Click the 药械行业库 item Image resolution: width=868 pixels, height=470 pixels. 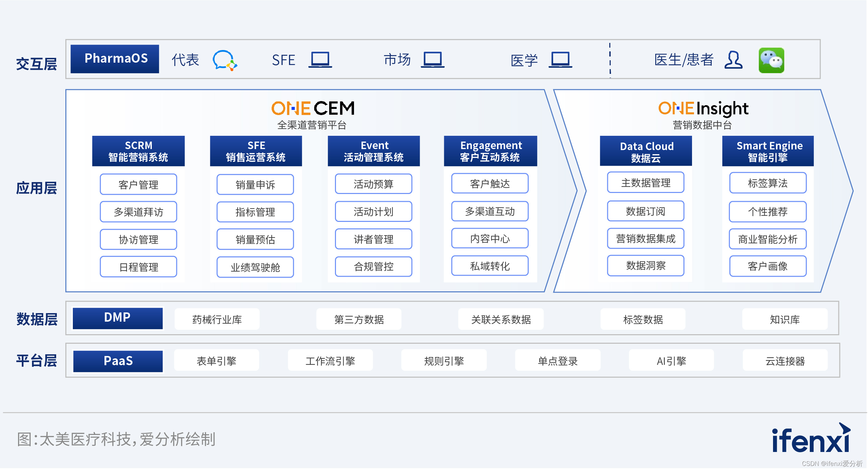click(x=217, y=319)
